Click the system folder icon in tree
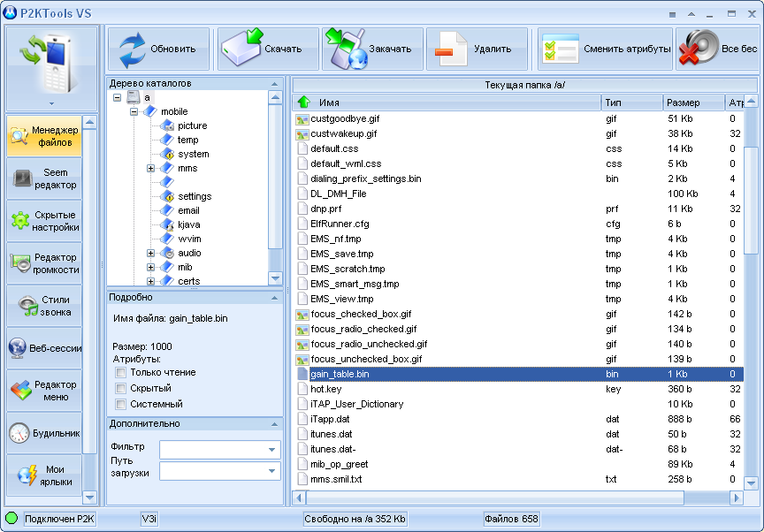Viewport: 764px width, 532px height. pos(167,154)
